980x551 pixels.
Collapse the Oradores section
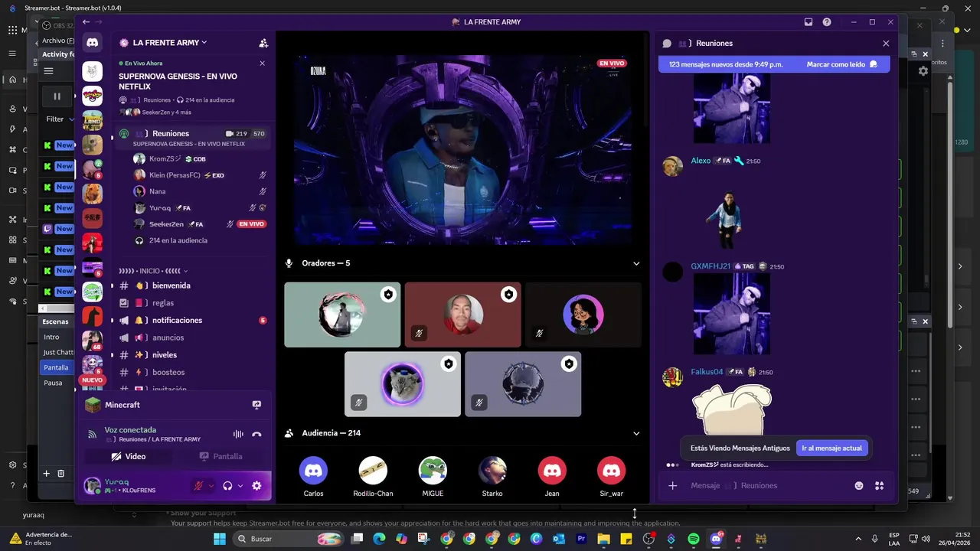636,263
